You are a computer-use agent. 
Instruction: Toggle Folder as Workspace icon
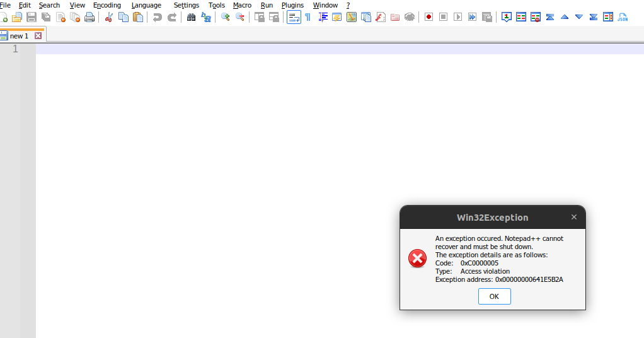click(x=395, y=17)
